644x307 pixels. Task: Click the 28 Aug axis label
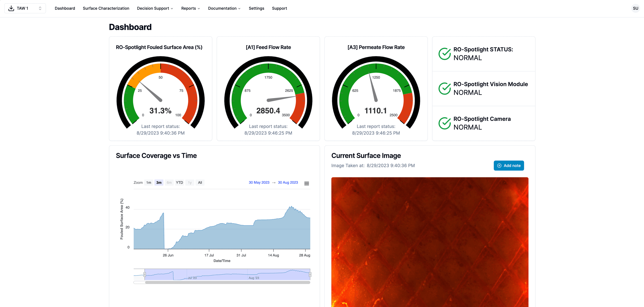305,255
